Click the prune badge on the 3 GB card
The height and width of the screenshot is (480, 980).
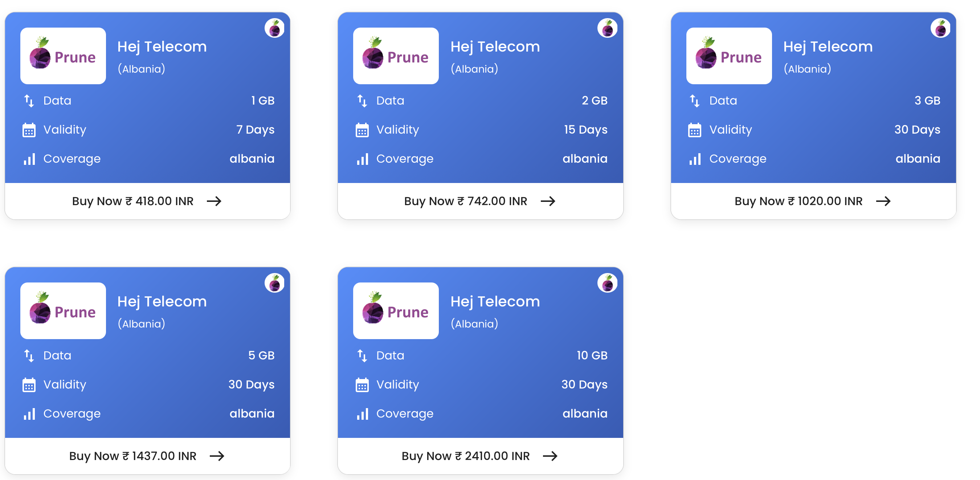click(940, 28)
